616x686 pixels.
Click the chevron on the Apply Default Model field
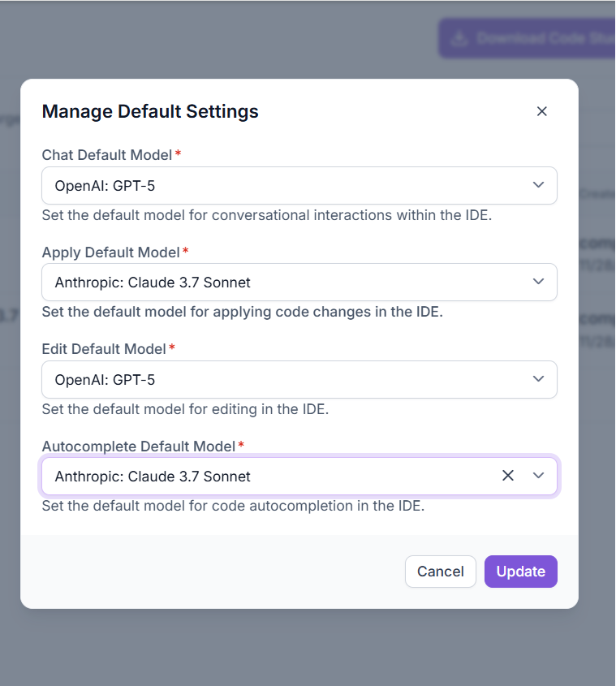click(537, 282)
